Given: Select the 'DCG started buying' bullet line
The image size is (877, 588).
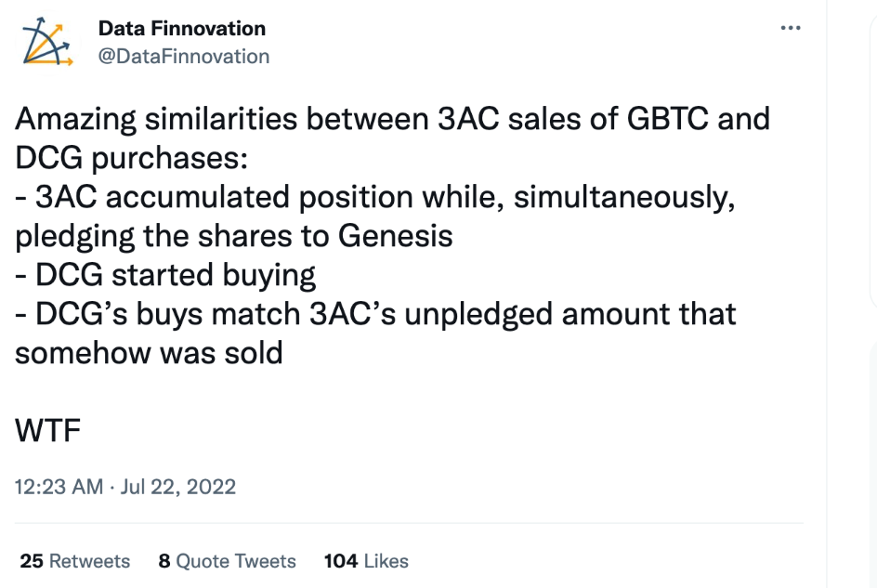Looking at the screenshot, I should point(165,275).
